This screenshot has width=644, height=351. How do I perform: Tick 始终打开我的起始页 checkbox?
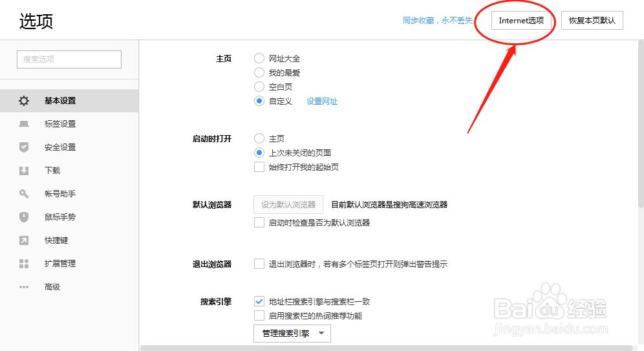tap(259, 167)
